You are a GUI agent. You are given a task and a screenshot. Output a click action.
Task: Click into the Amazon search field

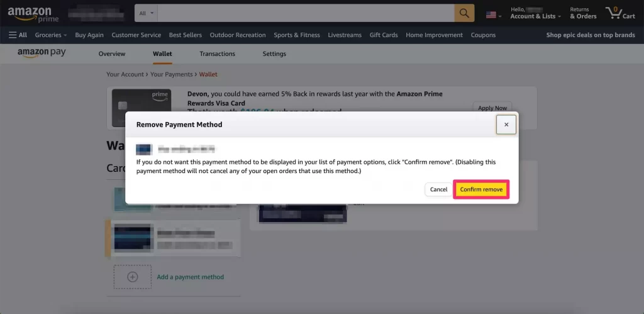(305, 13)
